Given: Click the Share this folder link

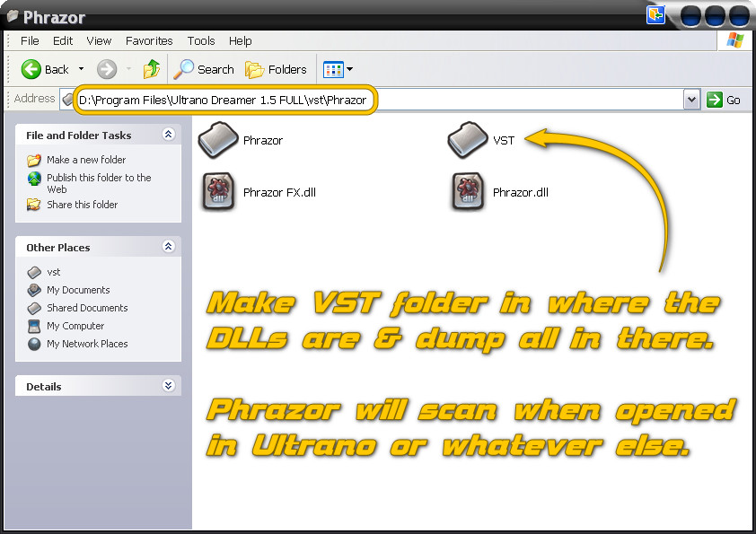Looking at the screenshot, I should click(x=82, y=205).
